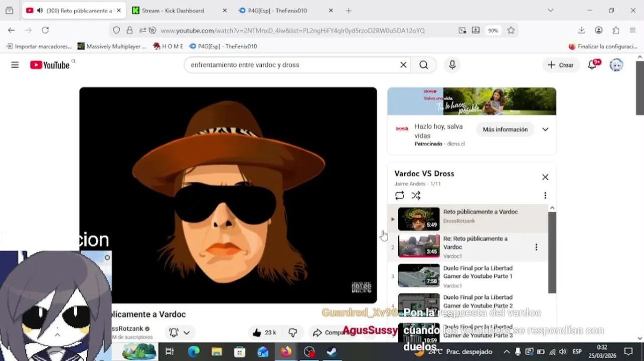Expand the sponsored ad chevron

pyautogui.click(x=545, y=129)
